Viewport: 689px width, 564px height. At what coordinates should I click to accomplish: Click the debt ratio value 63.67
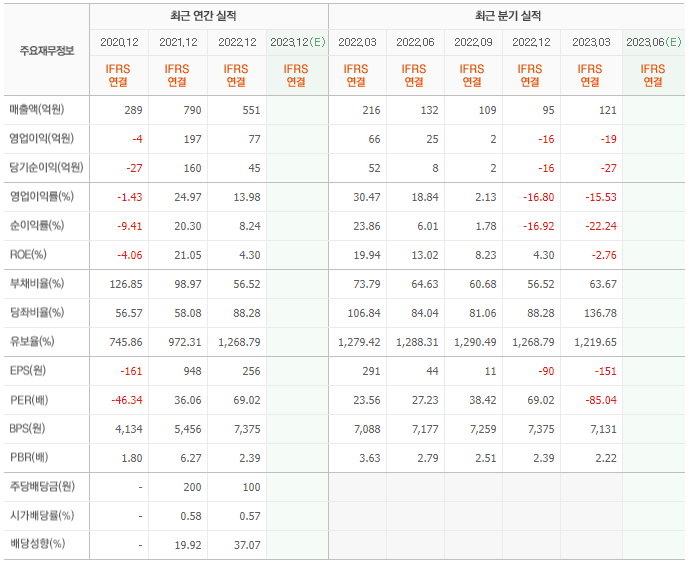(x=603, y=284)
